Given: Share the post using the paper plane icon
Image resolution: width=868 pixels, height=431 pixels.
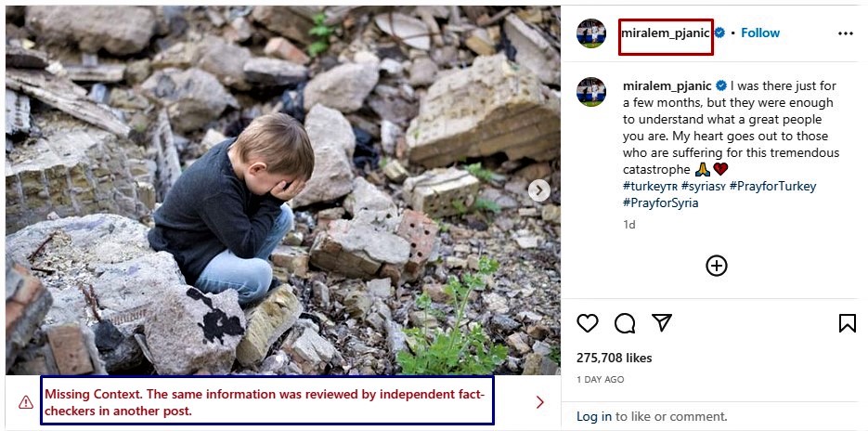Looking at the screenshot, I should [x=662, y=323].
